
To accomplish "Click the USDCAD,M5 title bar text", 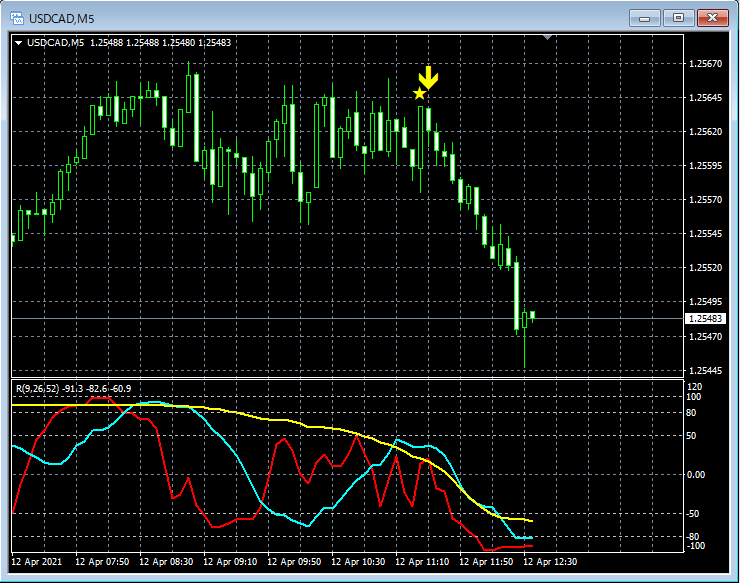I will tap(61, 18).
